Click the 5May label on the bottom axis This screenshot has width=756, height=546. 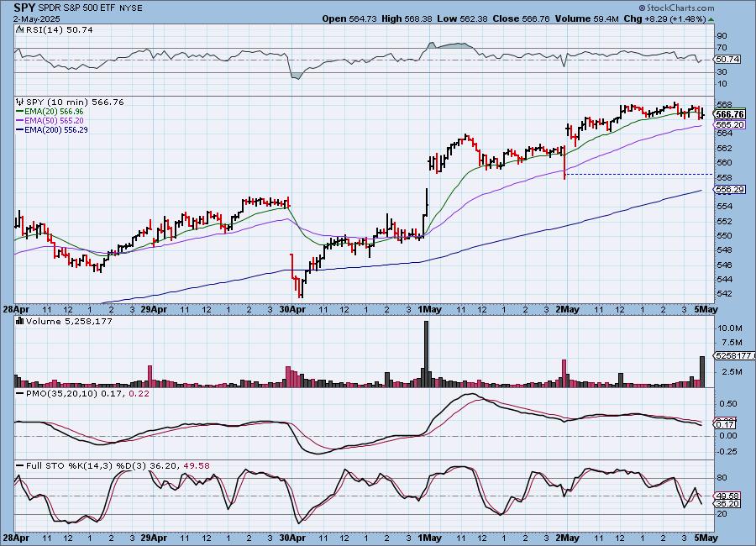pyautogui.click(x=706, y=538)
